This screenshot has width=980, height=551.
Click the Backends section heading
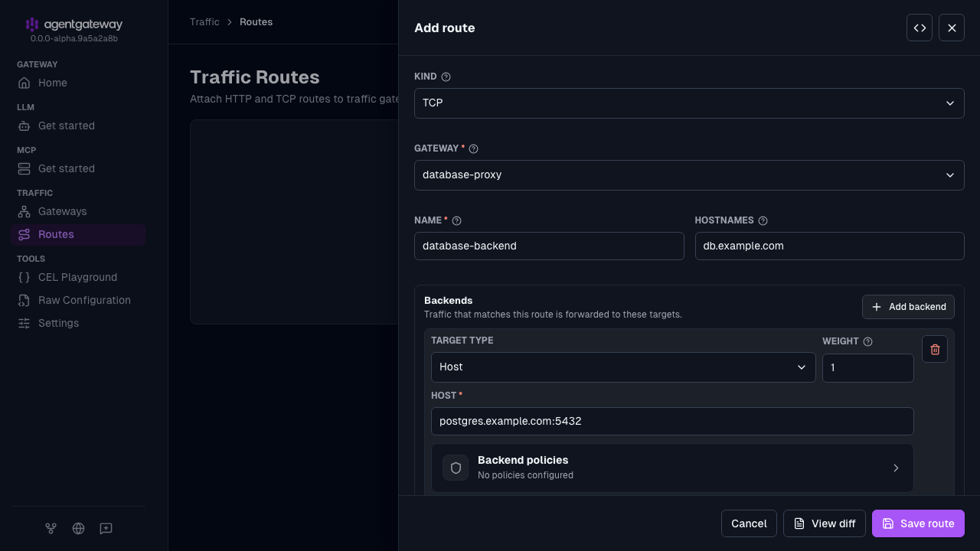(448, 300)
